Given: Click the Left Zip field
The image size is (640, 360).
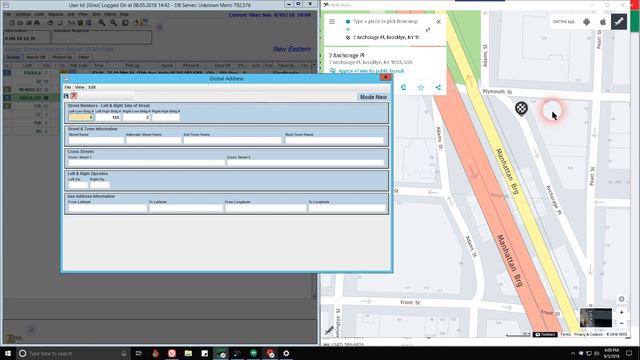Looking at the screenshot, I should 78,184.
